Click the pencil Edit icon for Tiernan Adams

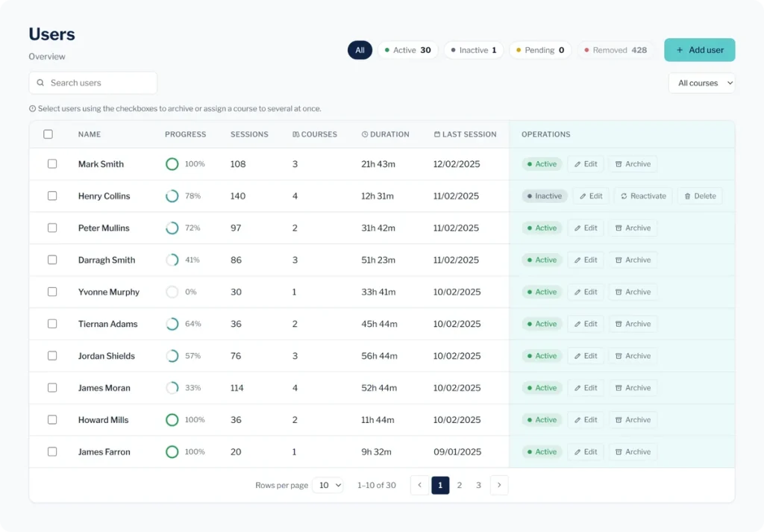pyautogui.click(x=577, y=324)
